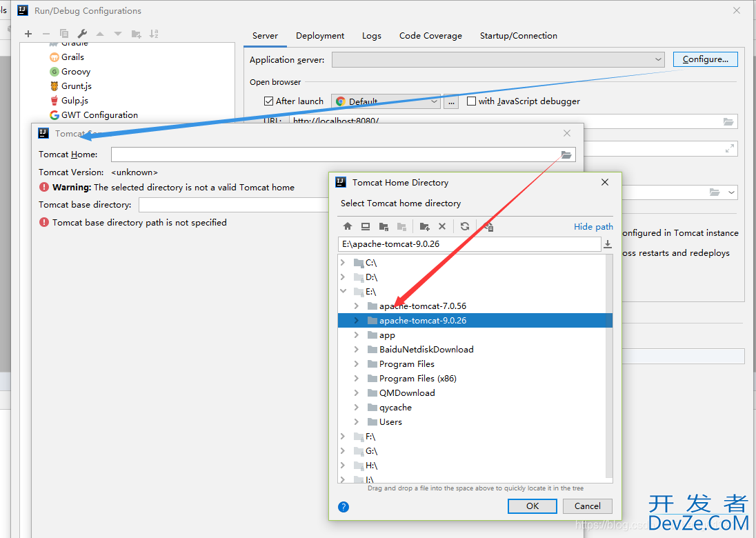Viewport: 756px width, 538px height.
Task: Move configuration down arrow
Action: pos(118,34)
